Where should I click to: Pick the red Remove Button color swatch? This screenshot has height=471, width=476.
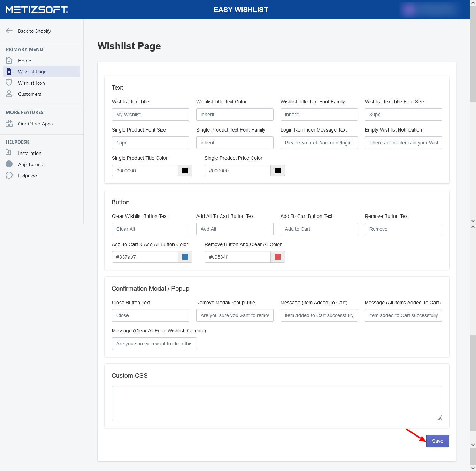278,257
